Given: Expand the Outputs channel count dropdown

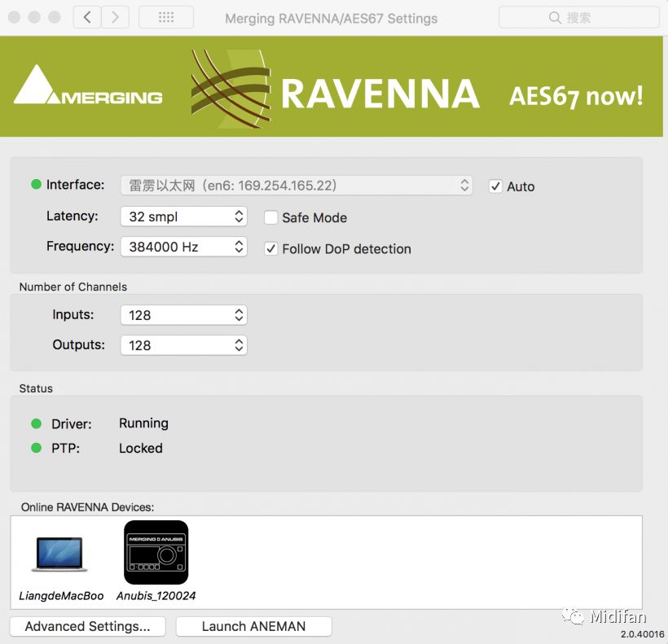Looking at the screenshot, I should [x=183, y=345].
